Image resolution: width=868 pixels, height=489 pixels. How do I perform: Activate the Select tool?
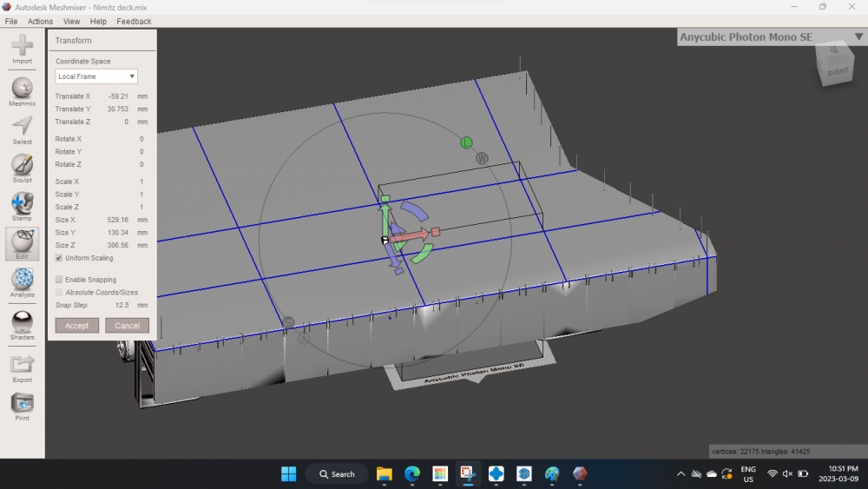coord(23,130)
